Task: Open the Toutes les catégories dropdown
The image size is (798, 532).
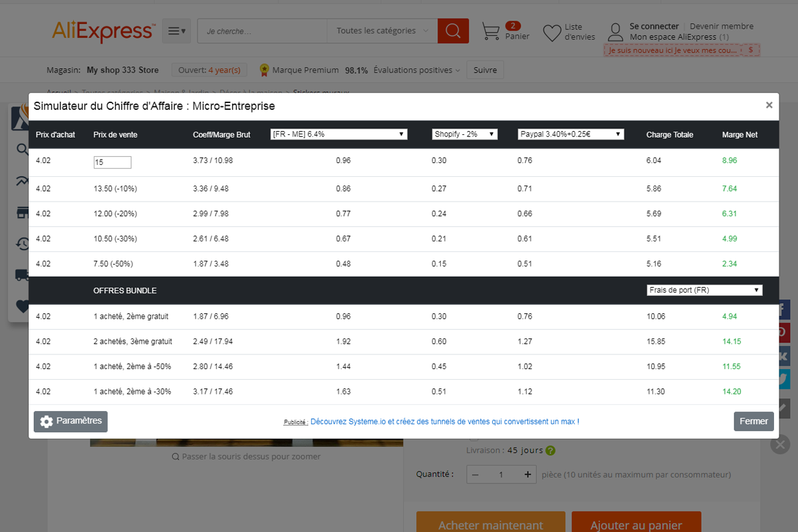Action: 382,31
